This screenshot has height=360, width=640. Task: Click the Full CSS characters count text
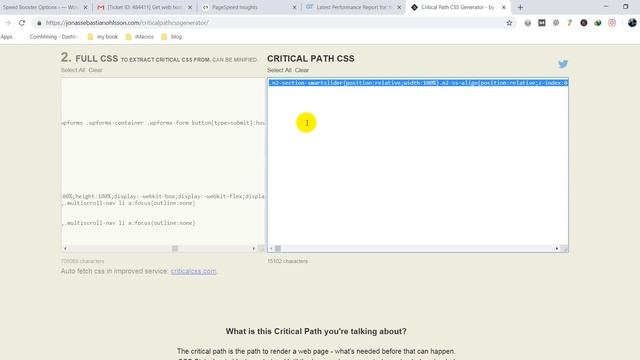pyautogui.click(x=82, y=261)
